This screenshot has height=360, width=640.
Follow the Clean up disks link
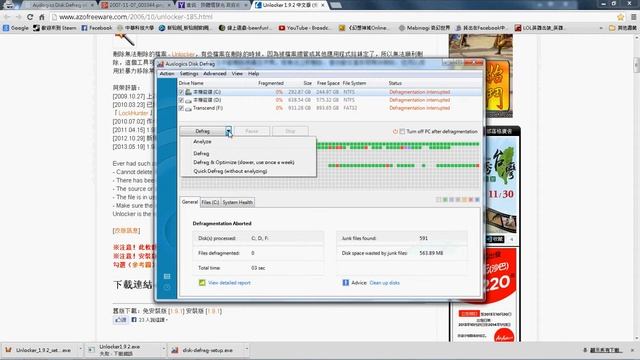click(384, 283)
